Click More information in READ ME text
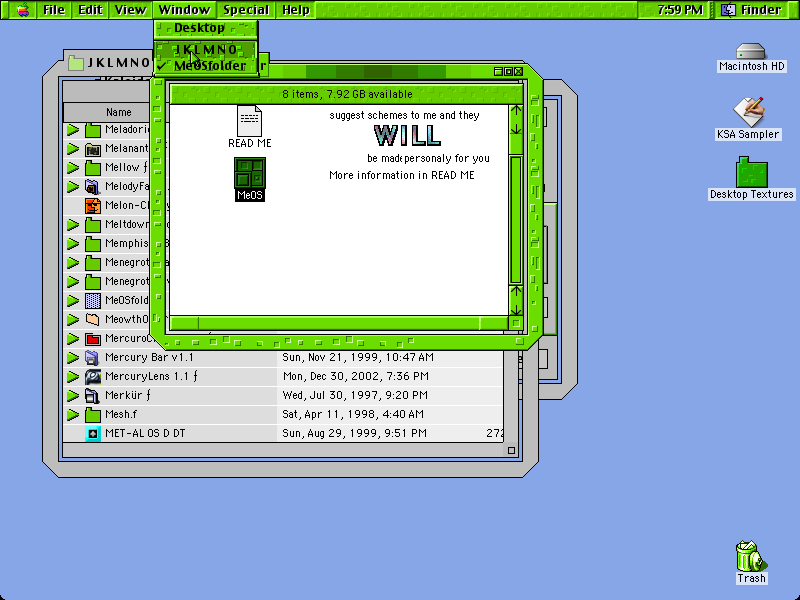The height and width of the screenshot is (600, 800). 402,175
